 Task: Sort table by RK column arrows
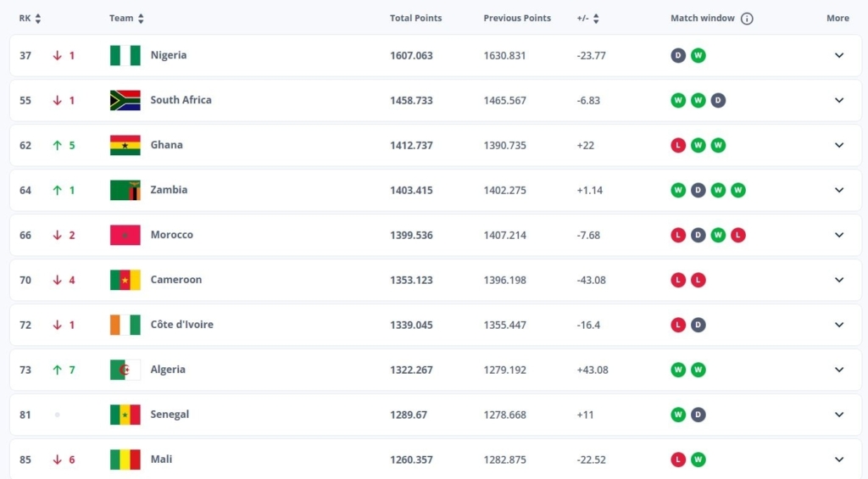click(x=38, y=19)
